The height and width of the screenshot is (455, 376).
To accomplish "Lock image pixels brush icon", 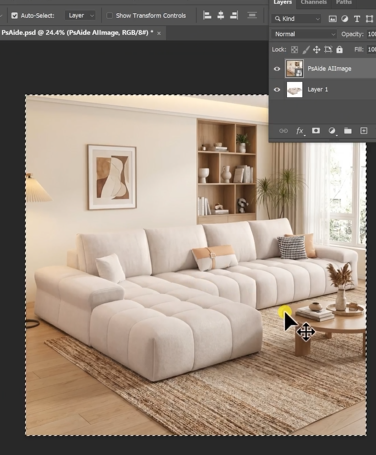I will click(306, 50).
